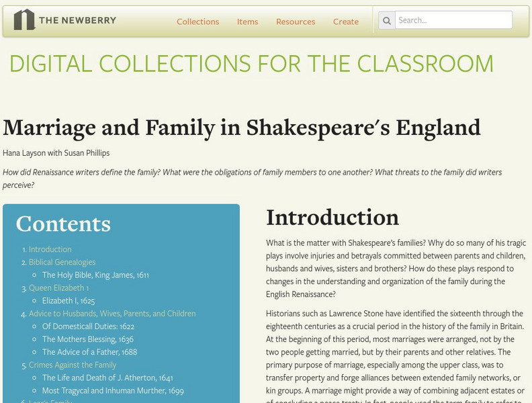Open the Resources menu item
This screenshot has height=403, width=532.
(x=295, y=21)
